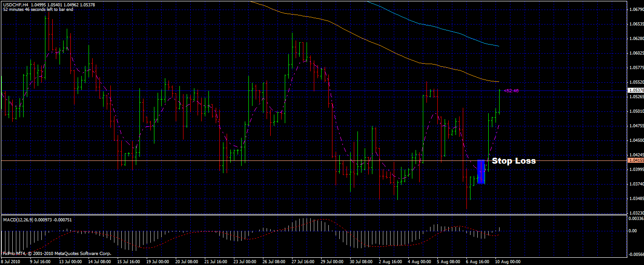
Task: Select the blue rectangle on the chart
Action: (x=481, y=172)
